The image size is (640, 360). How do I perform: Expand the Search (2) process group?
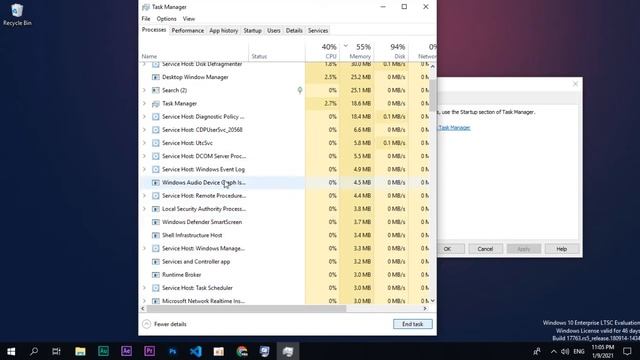pyautogui.click(x=144, y=90)
